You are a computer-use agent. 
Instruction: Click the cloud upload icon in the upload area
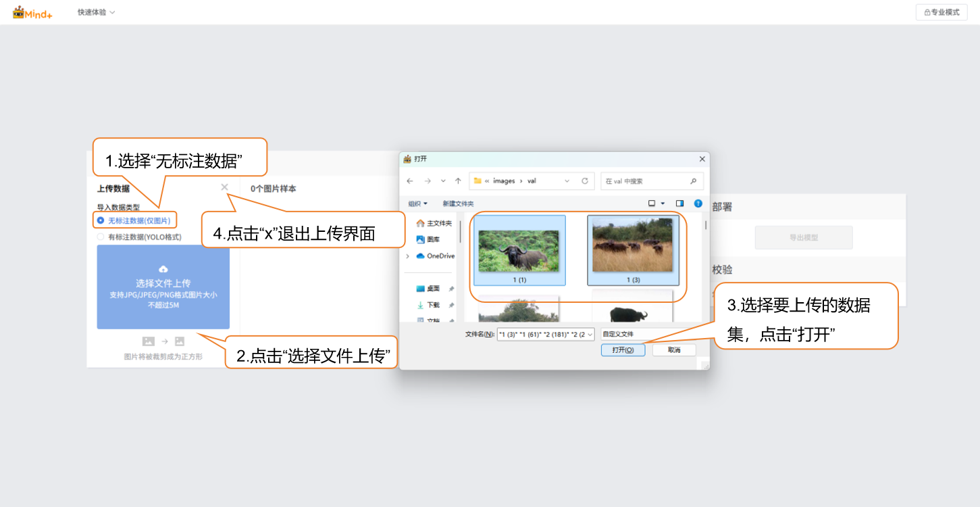163,269
